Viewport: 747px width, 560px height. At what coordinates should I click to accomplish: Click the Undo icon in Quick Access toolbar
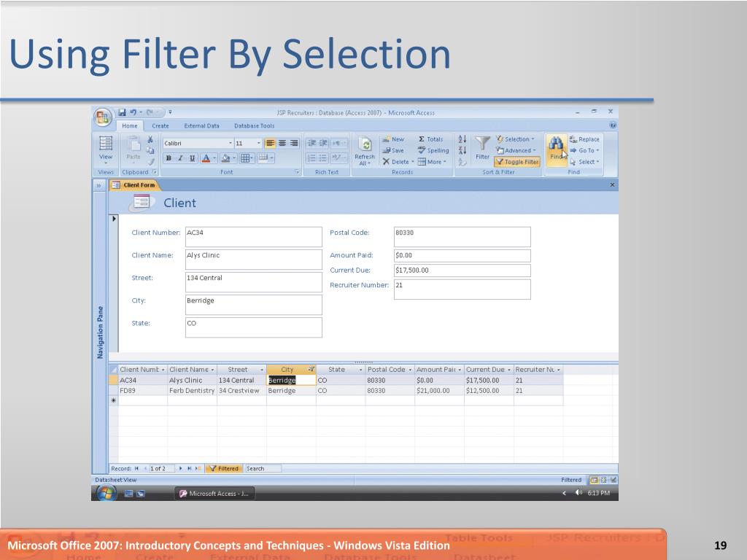tap(133, 112)
